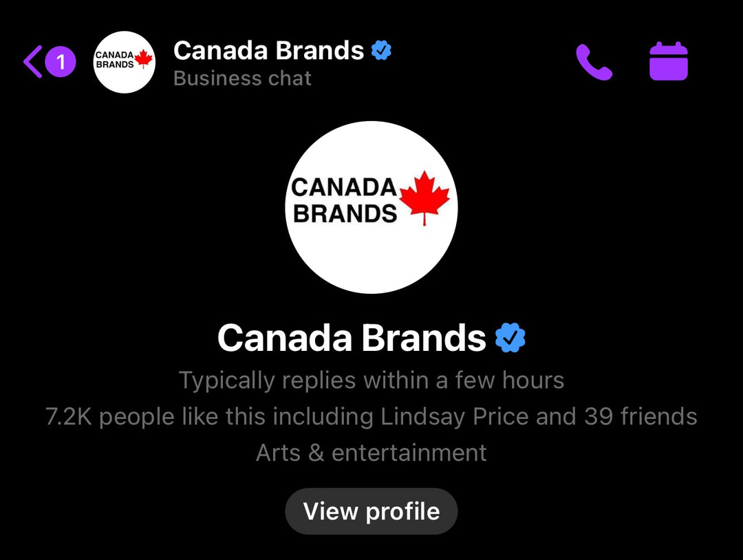Click the 7.2K people like this count
This screenshot has height=560, width=743.
pyautogui.click(x=156, y=417)
